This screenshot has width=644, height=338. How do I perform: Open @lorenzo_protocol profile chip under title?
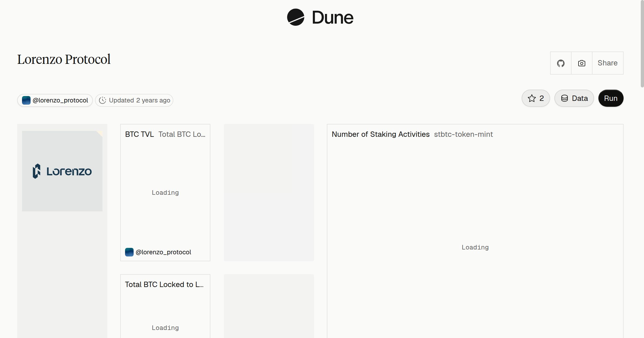(x=55, y=100)
